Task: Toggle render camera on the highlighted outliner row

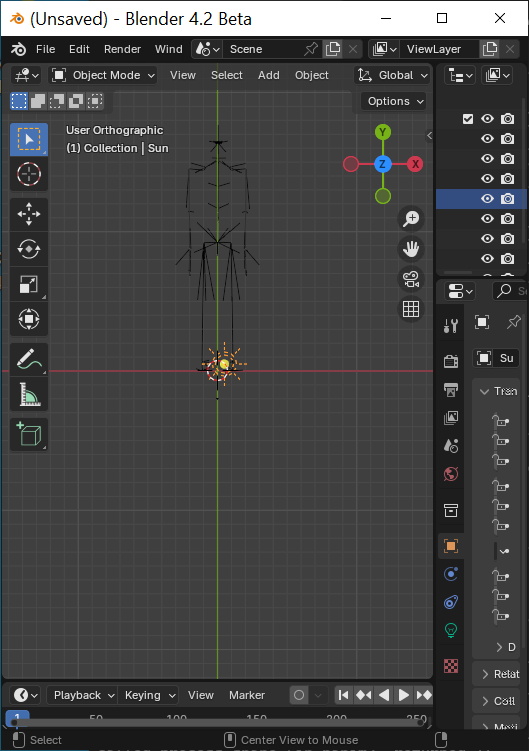Action: click(507, 199)
